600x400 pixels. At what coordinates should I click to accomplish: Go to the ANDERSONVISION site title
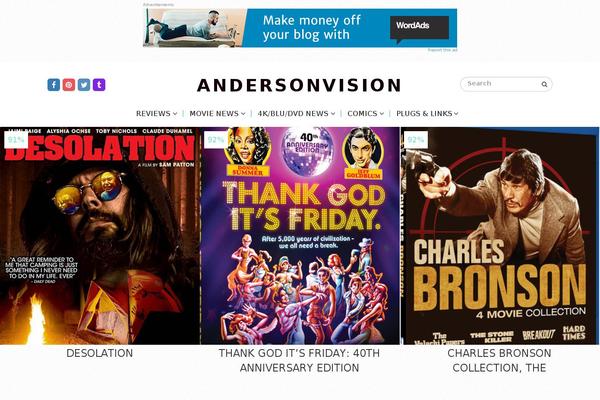pos(299,85)
